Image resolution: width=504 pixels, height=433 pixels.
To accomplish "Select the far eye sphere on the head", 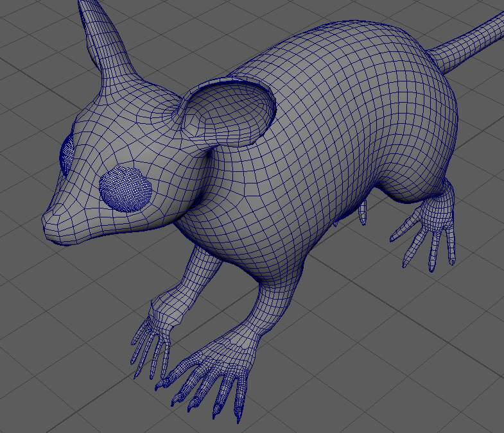I will click(x=67, y=155).
